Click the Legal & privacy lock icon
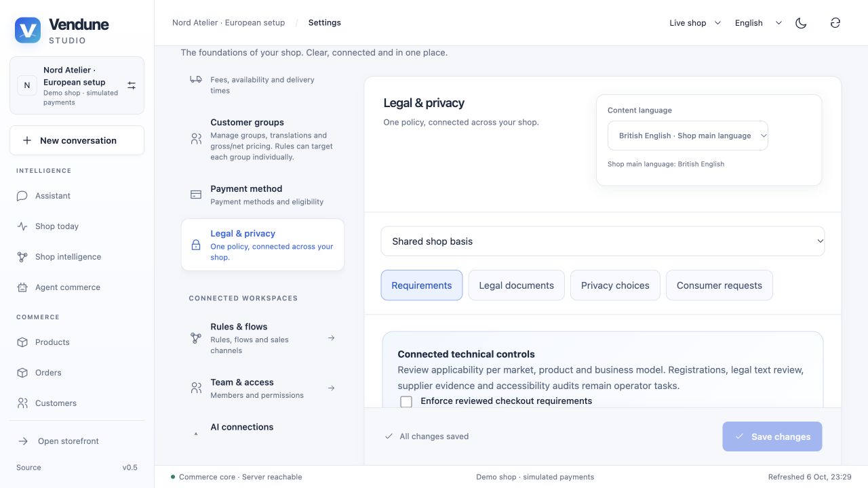This screenshot has height=488, width=868. tap(196, 245)
